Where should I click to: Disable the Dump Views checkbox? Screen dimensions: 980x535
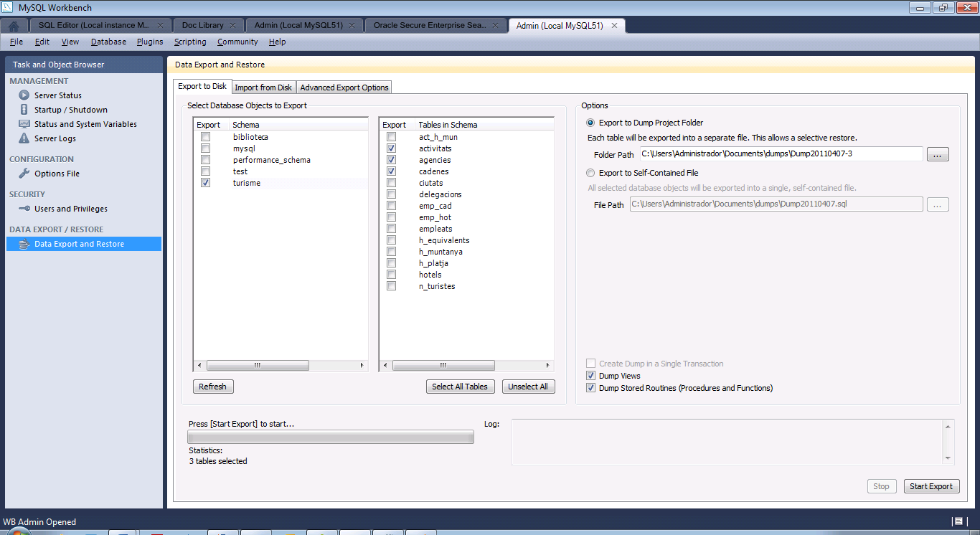(591, 376)
